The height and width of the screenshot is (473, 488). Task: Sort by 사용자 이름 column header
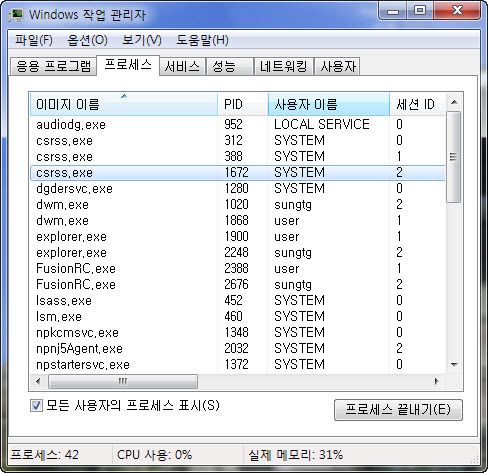(x=329, y=104)
